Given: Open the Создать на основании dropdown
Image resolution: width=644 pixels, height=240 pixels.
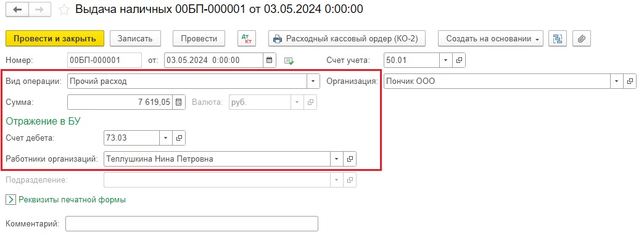Looking at the screenshot, I should point(490,39).
